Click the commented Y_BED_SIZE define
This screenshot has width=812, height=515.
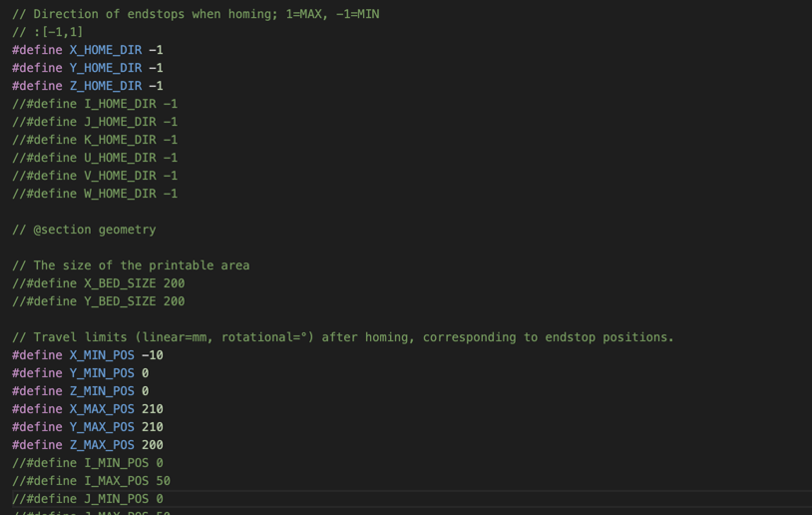point(98,301)
